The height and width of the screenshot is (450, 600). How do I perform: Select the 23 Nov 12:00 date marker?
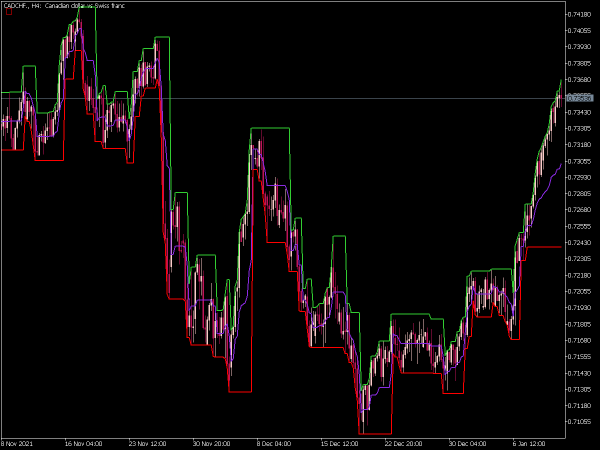coord(148,444)
